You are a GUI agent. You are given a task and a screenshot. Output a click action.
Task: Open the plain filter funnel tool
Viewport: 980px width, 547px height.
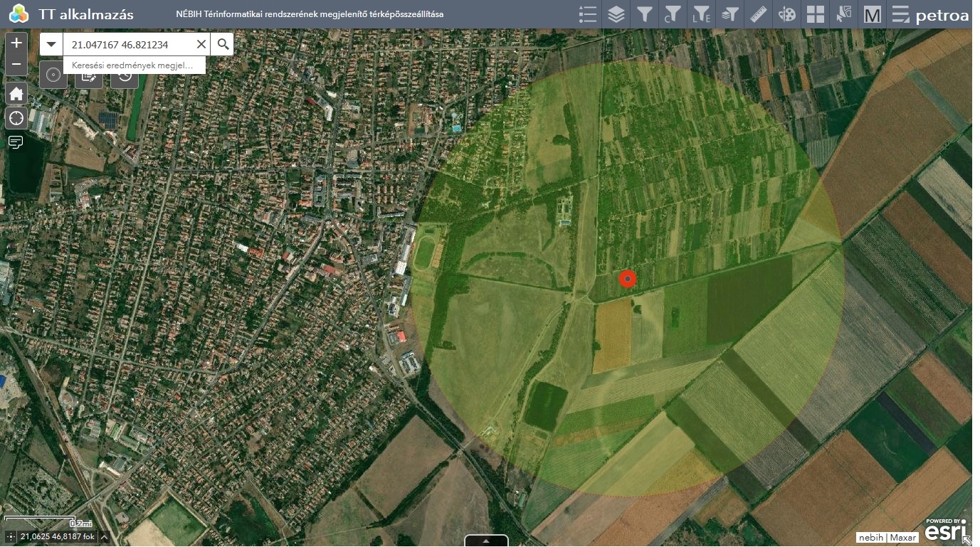[645, 14]
